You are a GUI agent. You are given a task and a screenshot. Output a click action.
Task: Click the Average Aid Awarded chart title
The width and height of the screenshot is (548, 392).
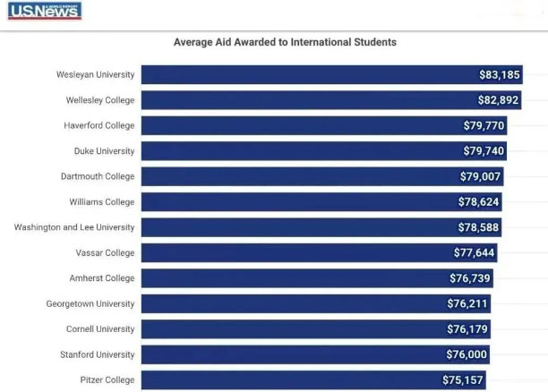284,42
